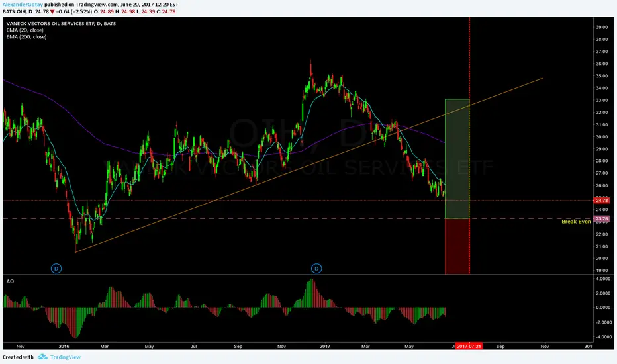Image resolution: width=617 pixels, height=364 pixels.
Task: Click the H:24.98 high value in header
Action: [x=125, y=11]
